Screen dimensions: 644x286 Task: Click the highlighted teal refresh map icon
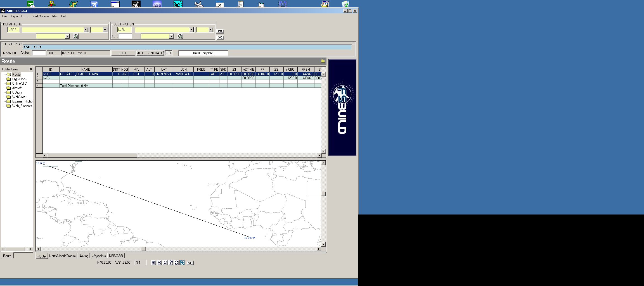point(182,263)
